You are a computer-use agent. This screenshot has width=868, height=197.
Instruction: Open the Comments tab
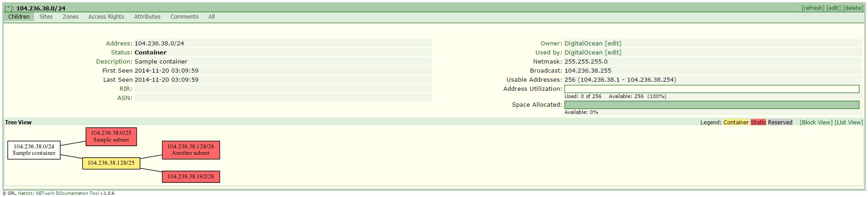[184, 17]
